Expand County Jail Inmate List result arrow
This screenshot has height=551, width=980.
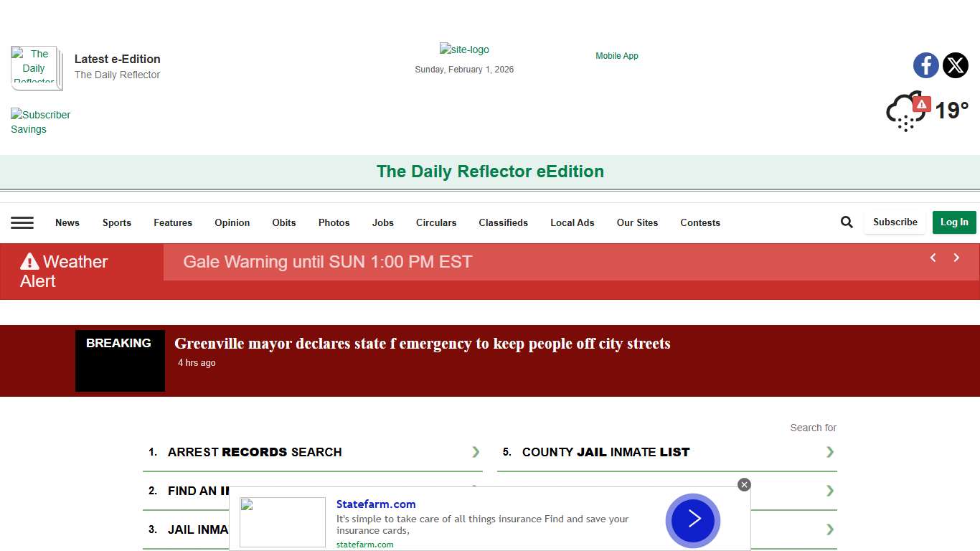click(829, 452)
